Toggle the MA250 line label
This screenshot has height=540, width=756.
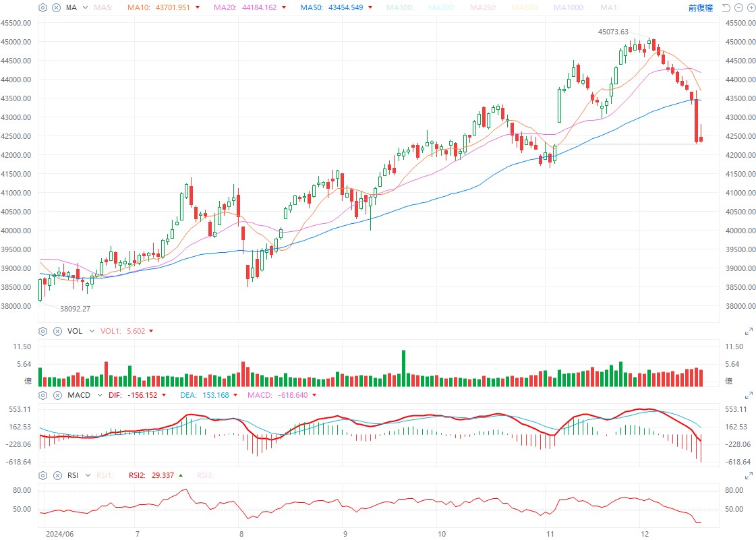click(x=484, y=7)
